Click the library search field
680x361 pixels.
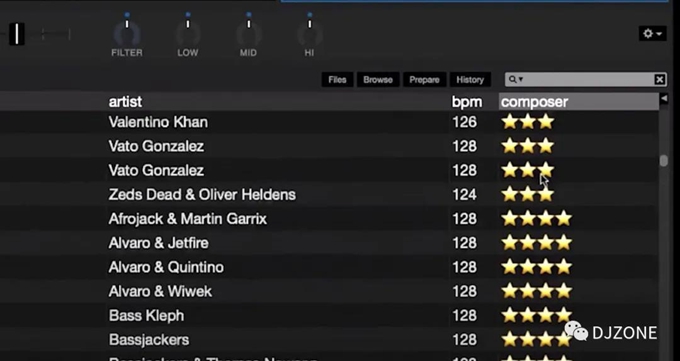585,79
